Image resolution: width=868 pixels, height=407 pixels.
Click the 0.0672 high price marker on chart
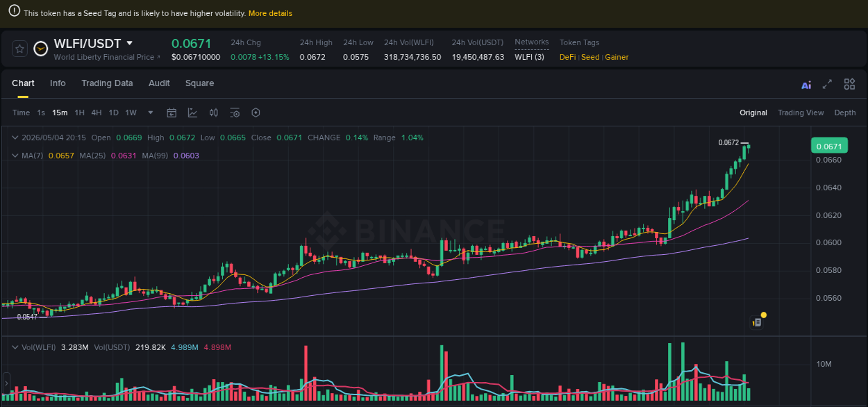[x=728, y=142]
